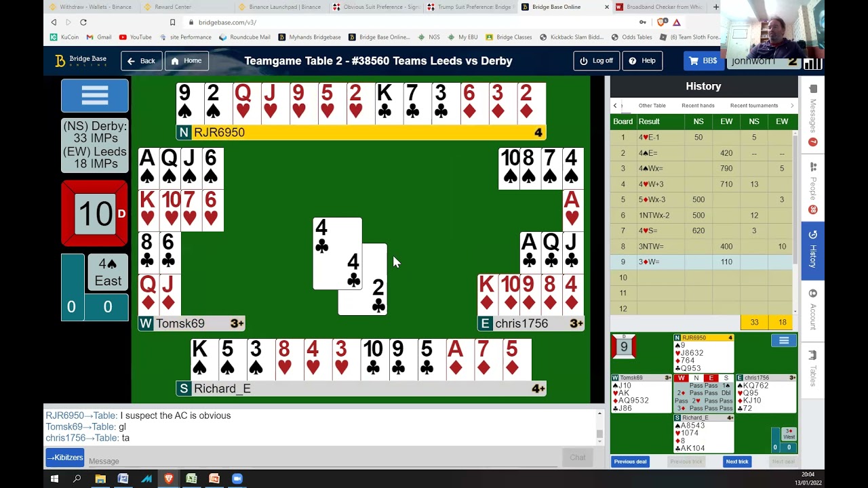Viewport: 868px width, 488px height.
Task: Open the Brave shields icon in address bar
Action: 661,22
